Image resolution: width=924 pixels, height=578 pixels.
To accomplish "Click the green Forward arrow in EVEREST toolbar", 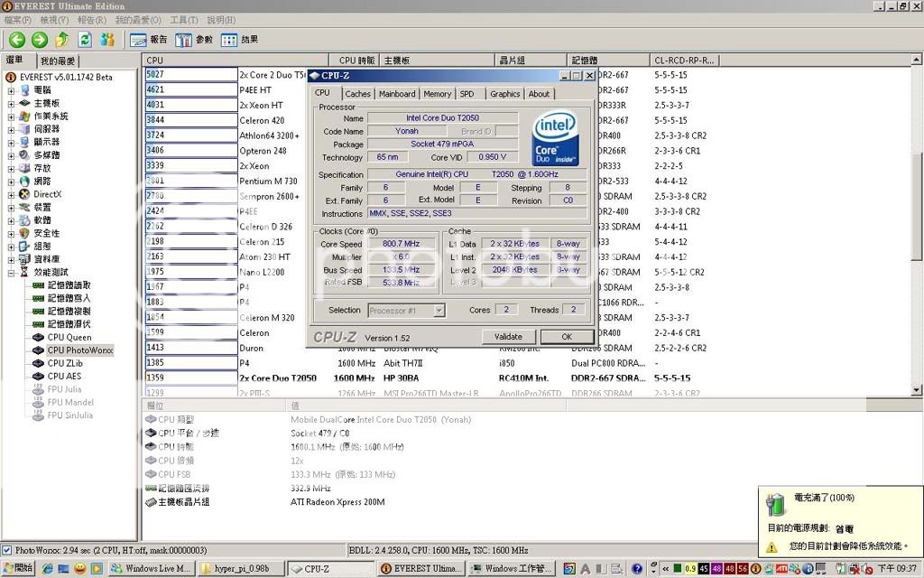I will [x=40, y=40].
